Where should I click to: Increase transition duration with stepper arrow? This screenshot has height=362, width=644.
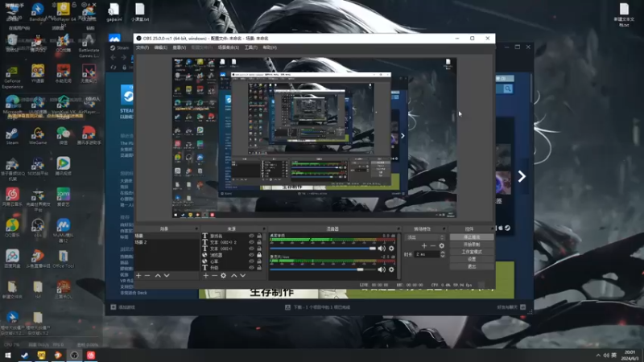442,253
